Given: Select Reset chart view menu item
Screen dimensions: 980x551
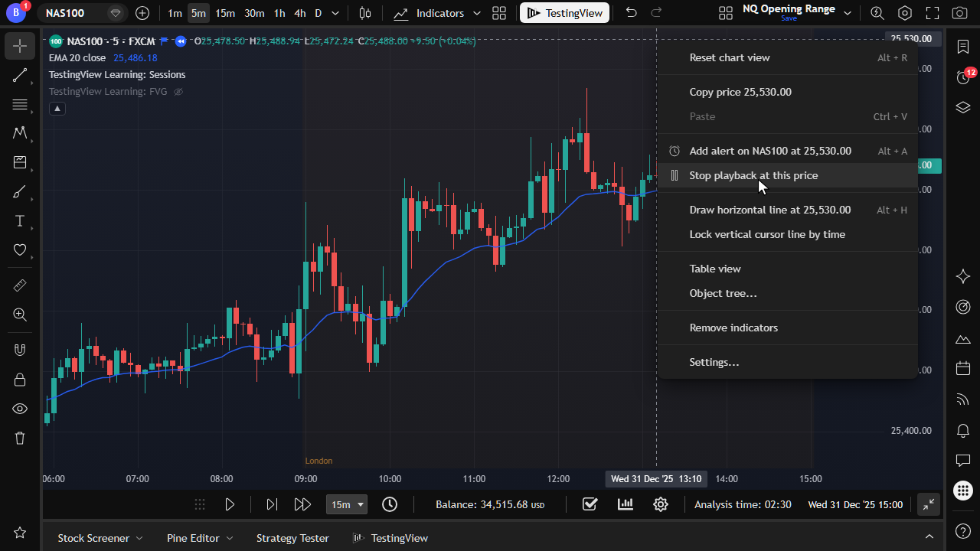Looking at the screenshot, I should tap(787, 57).
